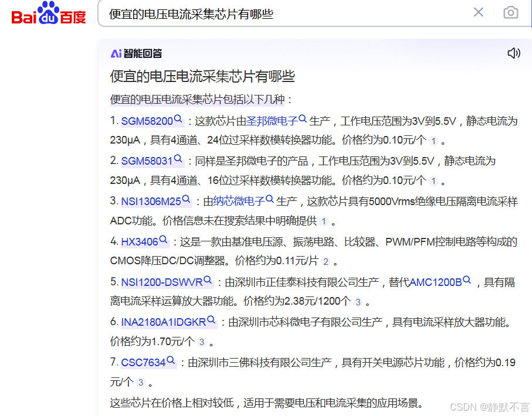532x416 pixels.
Task: Click closing sentence 这些芯片在价格上相对较低
Action: (172, 403)
